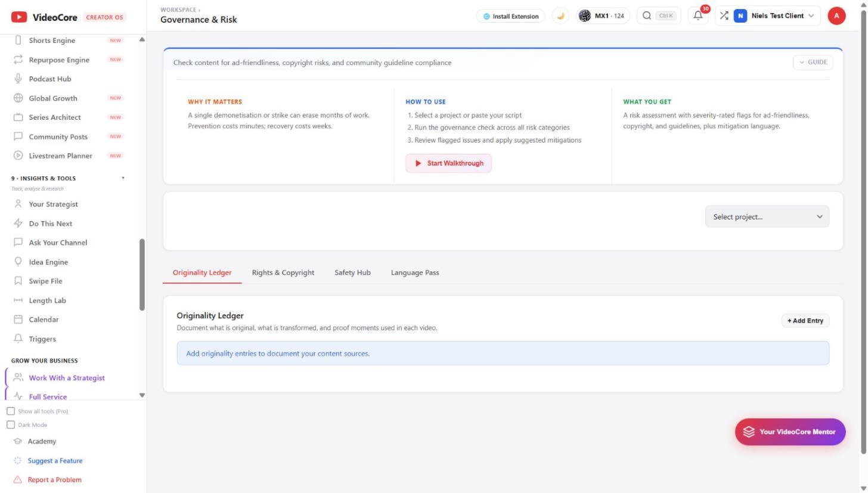Open Repurpose Engine tool

(59, 60)
